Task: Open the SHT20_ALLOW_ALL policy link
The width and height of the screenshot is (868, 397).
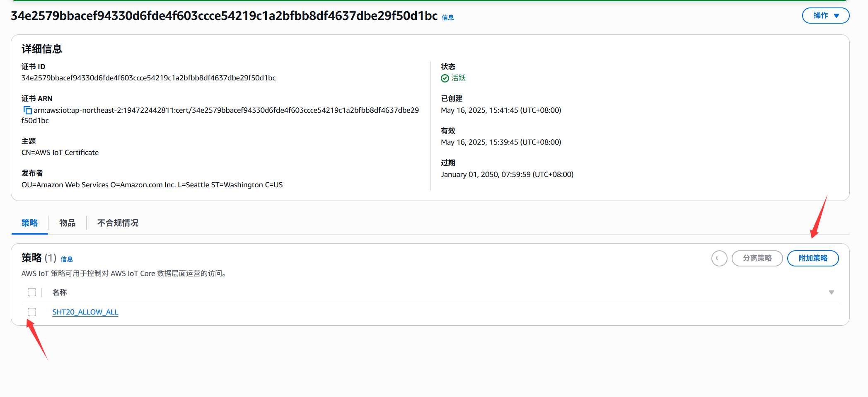Action: coord(85,312)
